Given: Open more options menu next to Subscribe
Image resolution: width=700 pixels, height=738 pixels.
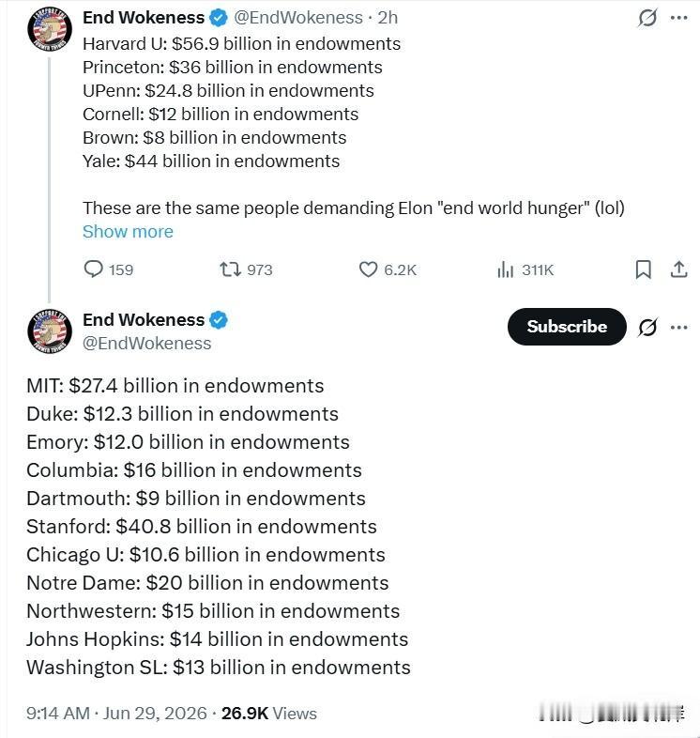Looking at the screenshot, I should tap(678, 327).
